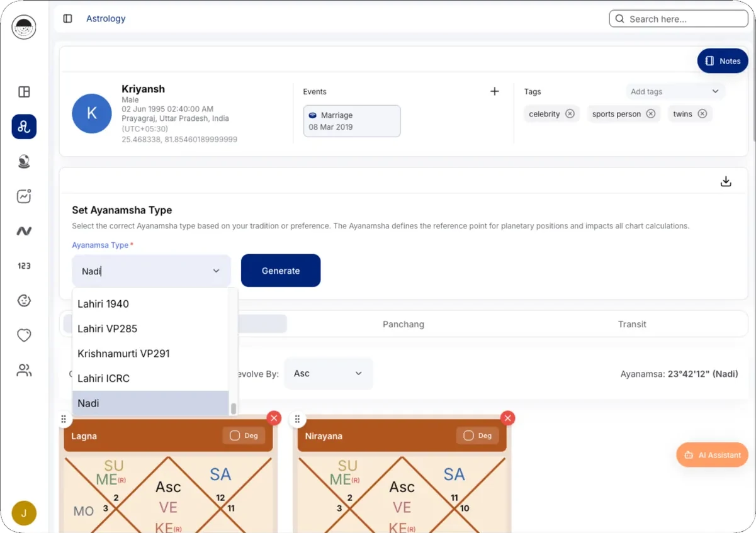Choose Lahiri VP285 from the ayanamsa list
Screen dimensions: 756x533
[150, 328]
